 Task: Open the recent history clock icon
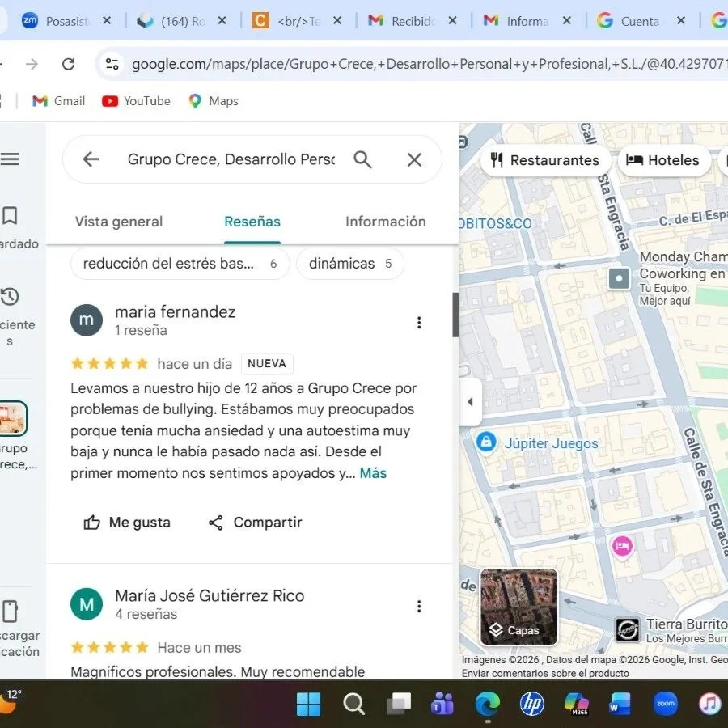(9, 297)
